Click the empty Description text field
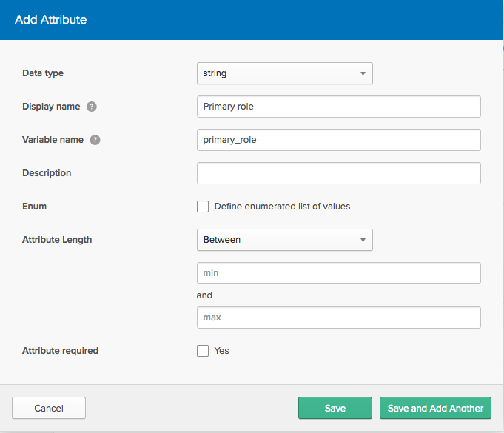The image size is (504, 433). click(338, 173)
